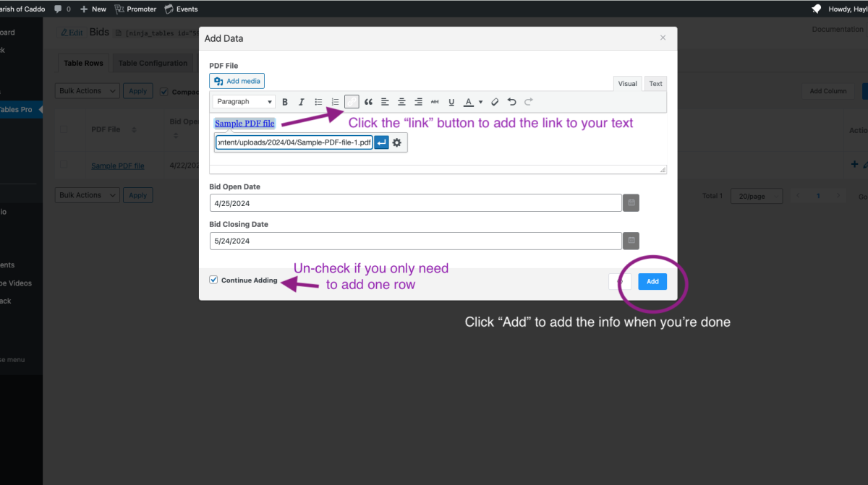The height and width of the screenshot is (485, 868).
Task: Select the Sample PDF file row checkbox
Action: [64, 166]
